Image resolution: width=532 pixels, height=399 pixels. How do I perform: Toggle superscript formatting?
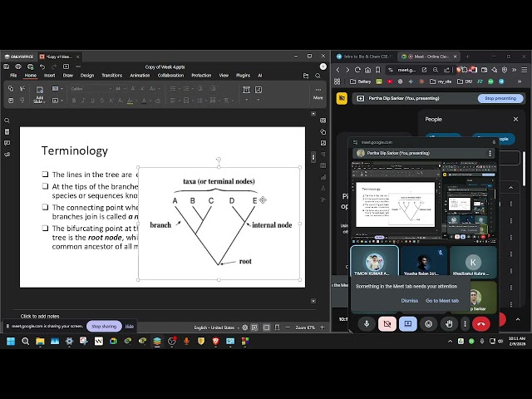111,101
